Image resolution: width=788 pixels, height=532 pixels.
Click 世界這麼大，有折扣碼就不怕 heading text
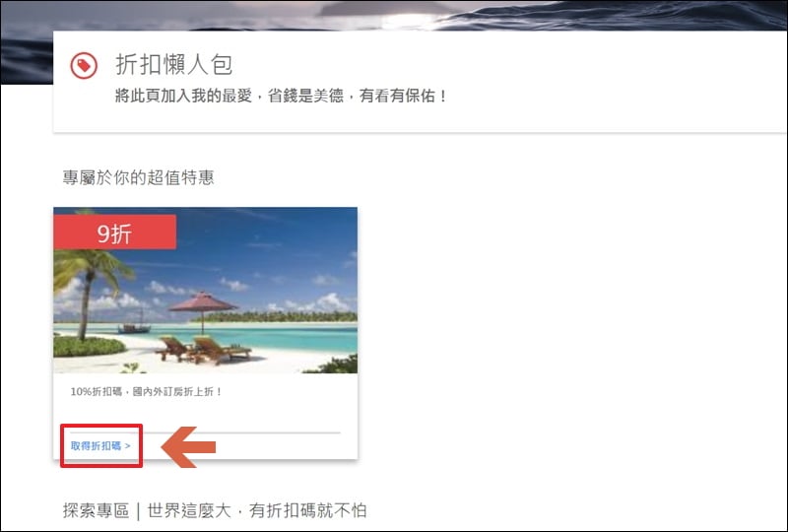[x=257, y=510]
